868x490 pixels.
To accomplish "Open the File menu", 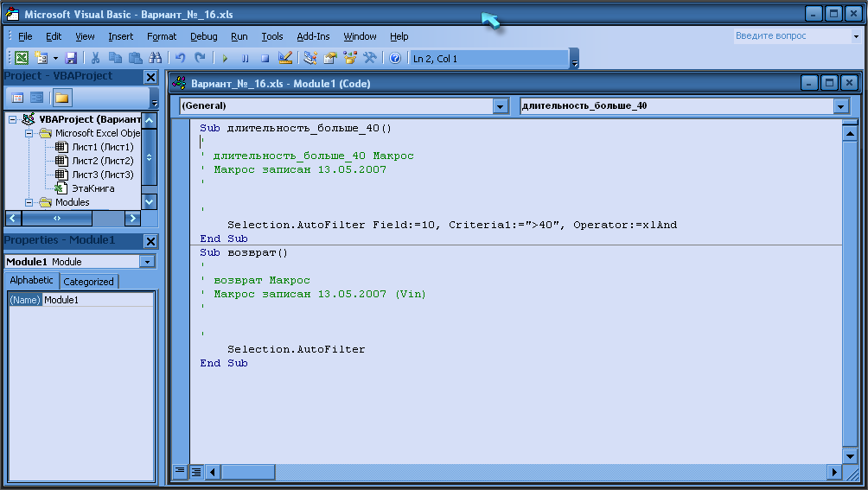I will pos(25,36).
